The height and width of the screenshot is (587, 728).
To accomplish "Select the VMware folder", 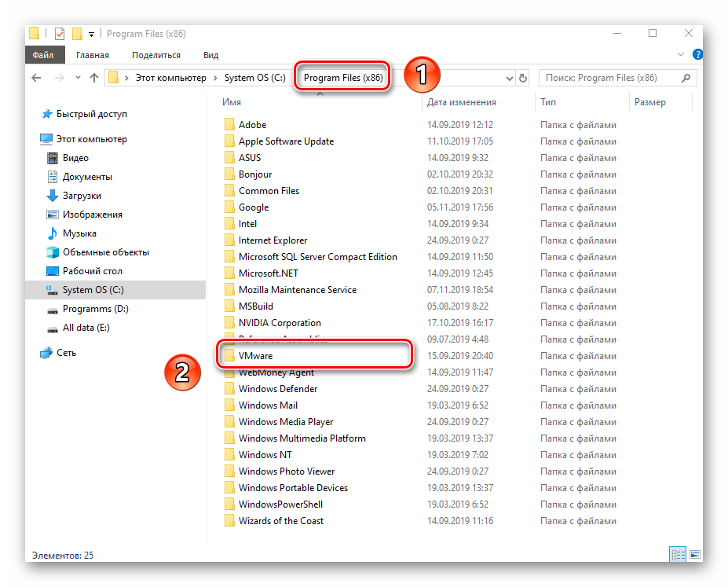I will coord(255,356).
